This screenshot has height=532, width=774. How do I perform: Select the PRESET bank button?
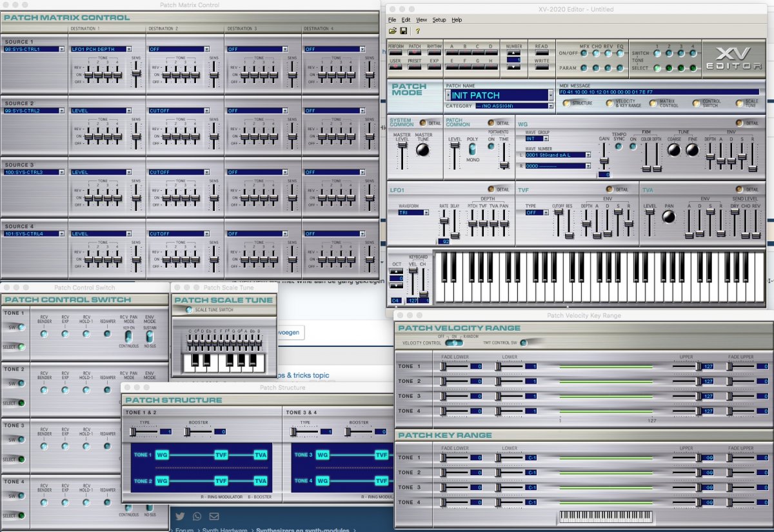[x=415, y=67]
